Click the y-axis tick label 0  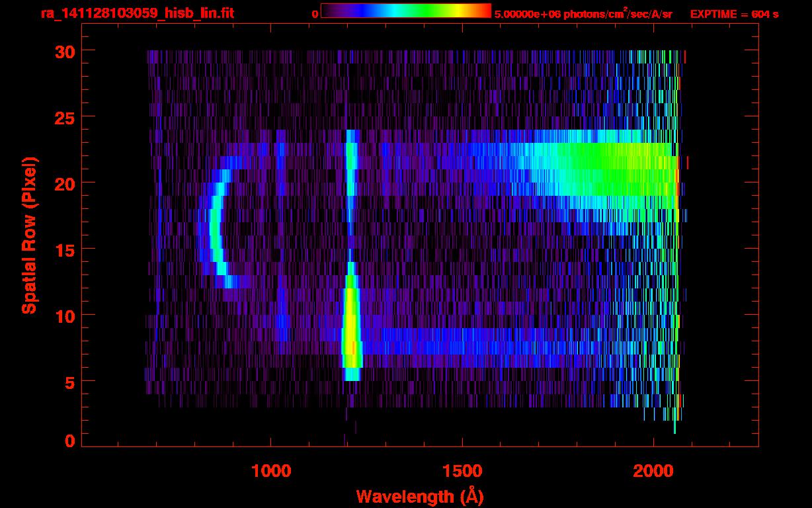pyautogui.click(x=71, y=441)
